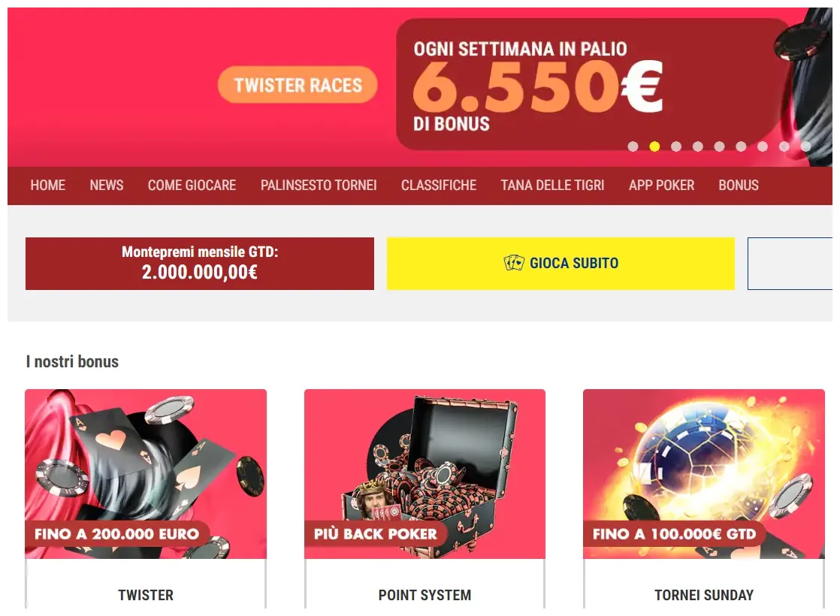
Task: Open the Point System treasure chest card
Action: [x=425, y=474]
